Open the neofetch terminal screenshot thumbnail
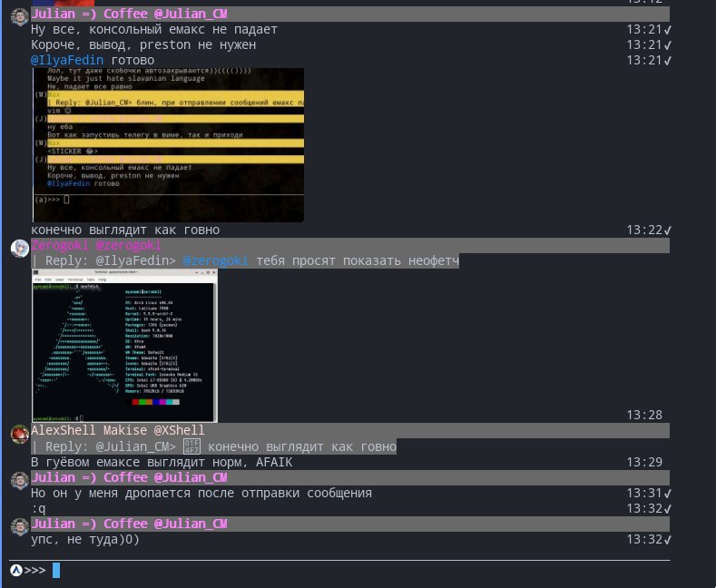 (124, 346)
